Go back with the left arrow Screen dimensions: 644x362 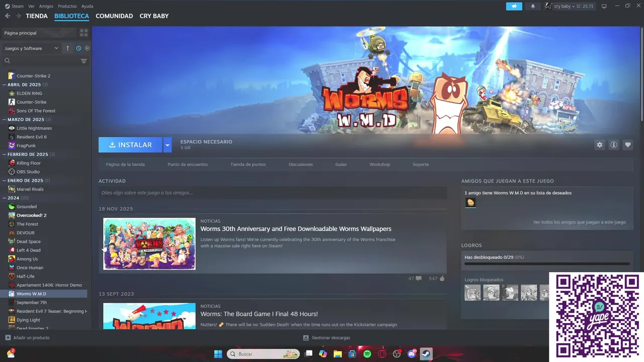(8, 16)
